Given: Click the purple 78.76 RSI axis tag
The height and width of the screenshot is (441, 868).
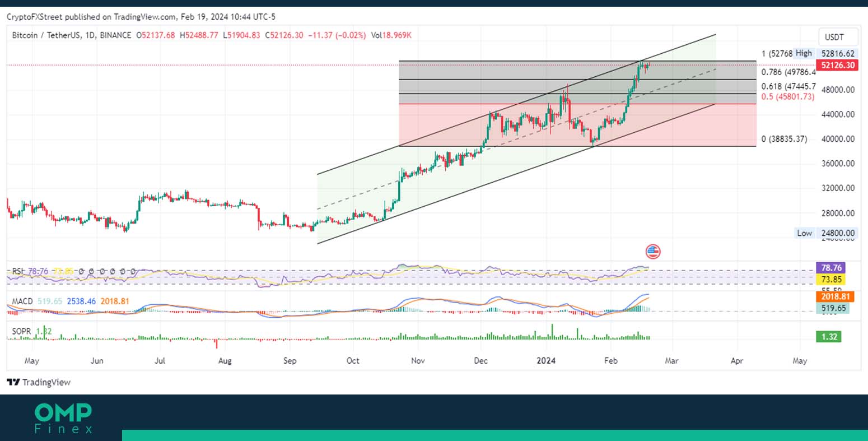Looking at the screenshot, I should (x=830, y=268).
